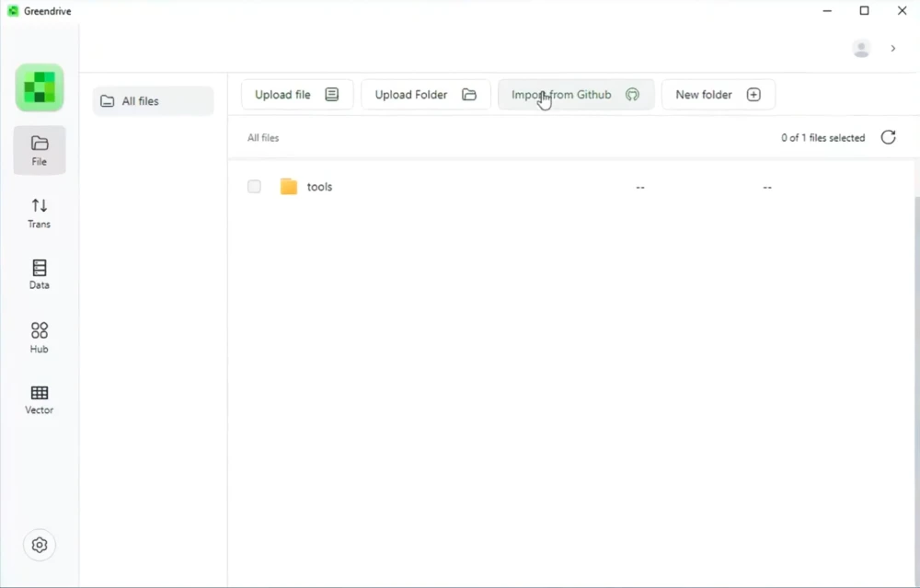920x588 pixels.
Task: Click the Greendrive green logo tile
Action: [x=40, y=87]
